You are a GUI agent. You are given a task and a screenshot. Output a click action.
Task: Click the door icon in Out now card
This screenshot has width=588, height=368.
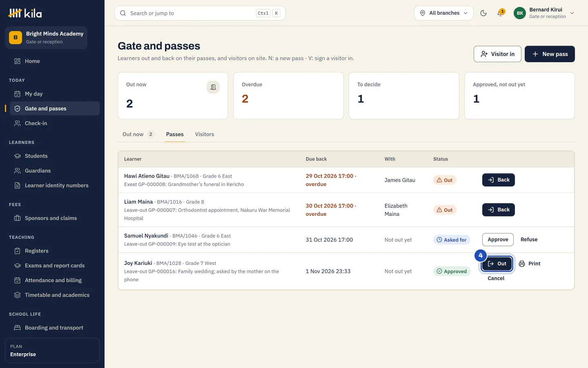pyautogui.click(x=213, y=87)
